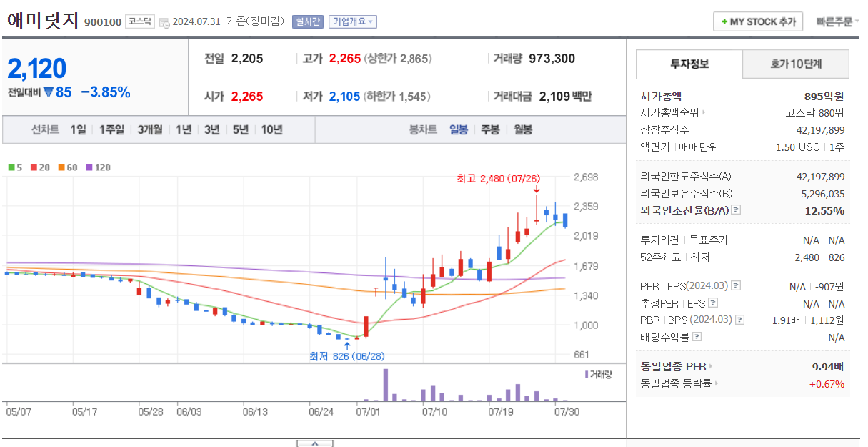Click the help icon next to 배당수익률
868x447 pixels.
[697, 337]
